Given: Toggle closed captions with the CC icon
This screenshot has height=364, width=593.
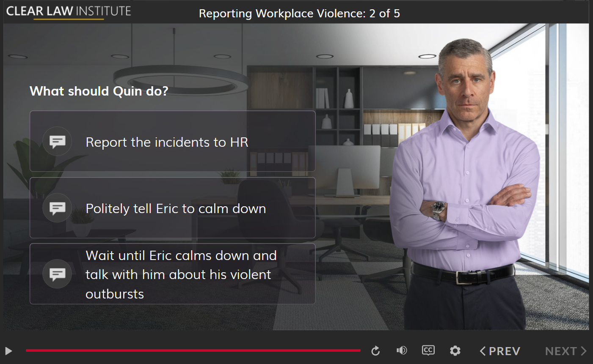Looking at the screenshot, I should (x=428, y=350).
